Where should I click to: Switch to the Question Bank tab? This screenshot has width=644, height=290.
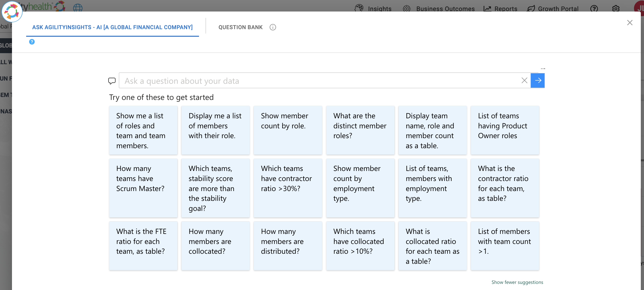241,27
